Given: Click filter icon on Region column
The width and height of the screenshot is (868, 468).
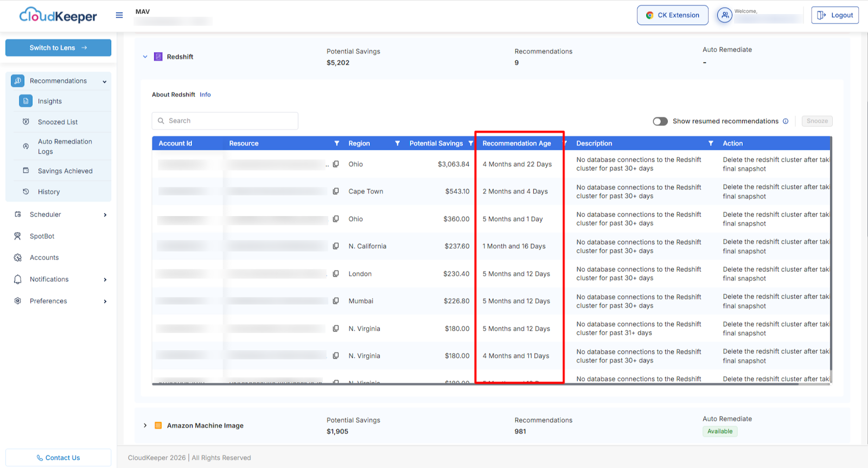Looking at the screenshot, I should point(397,143).
